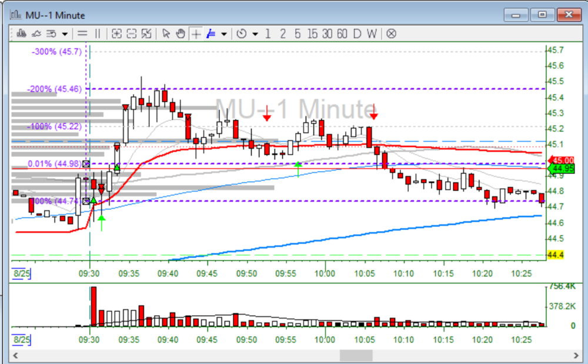Activate the crosshair tool
The image size is (588, 364).
[x=196, y=34]
